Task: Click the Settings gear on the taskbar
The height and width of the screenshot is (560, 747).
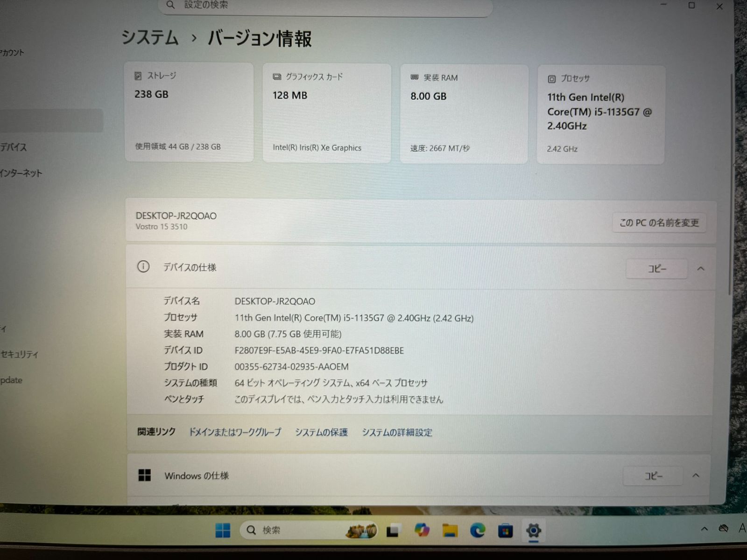Action: (x=533, y=531)
